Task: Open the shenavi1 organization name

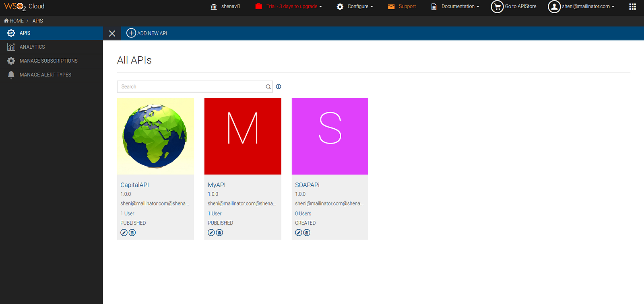Action: click(231, 6)
